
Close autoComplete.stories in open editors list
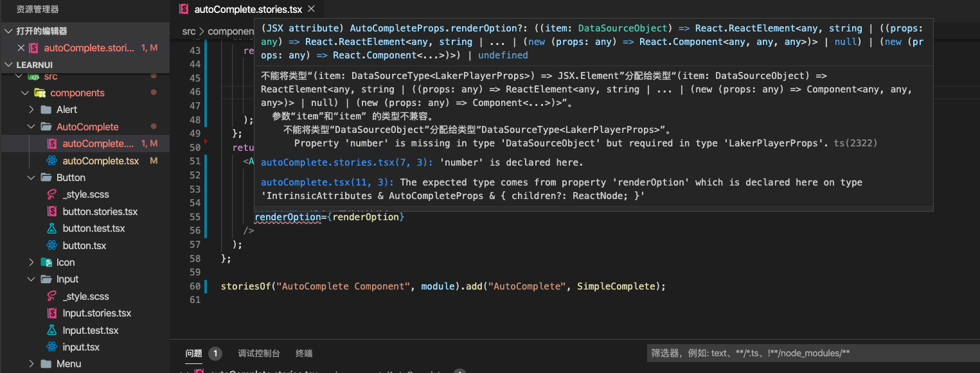coord(21,48)
